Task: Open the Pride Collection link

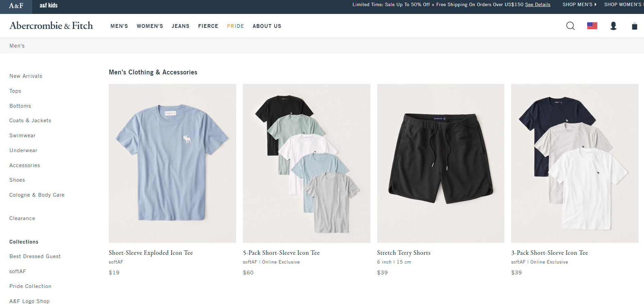Action: 30,286
